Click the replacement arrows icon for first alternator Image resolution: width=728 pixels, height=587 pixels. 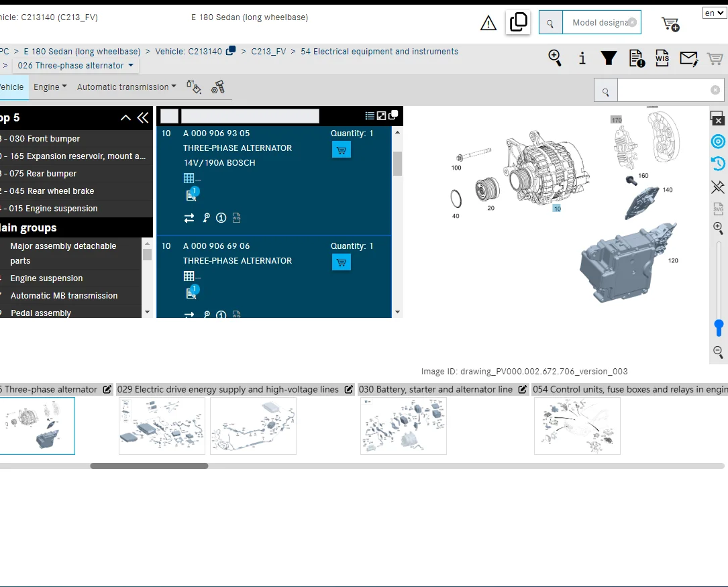(x=189, y=217)
